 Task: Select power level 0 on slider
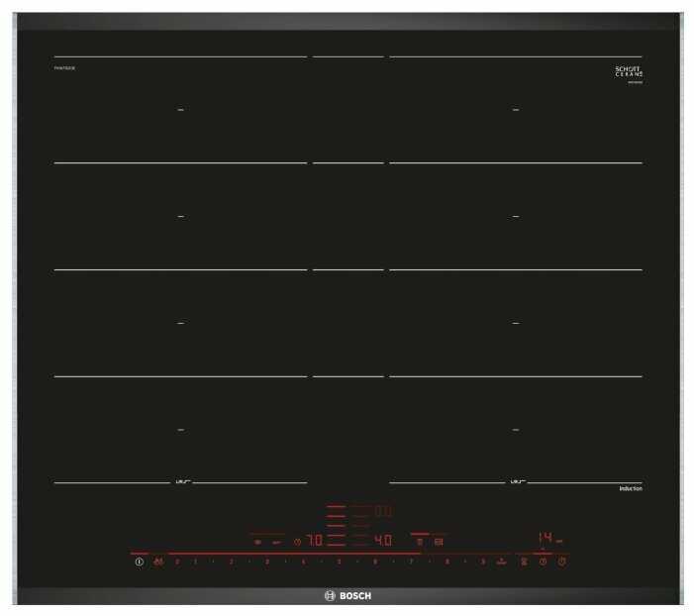(177, 562)
